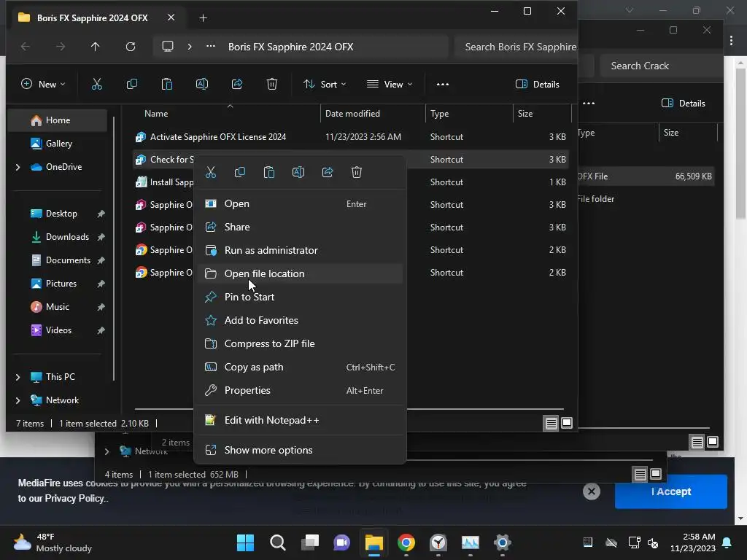Sort by Date modified column header
The height and width of the screenshot is (560, 747).
coord(373,114)
